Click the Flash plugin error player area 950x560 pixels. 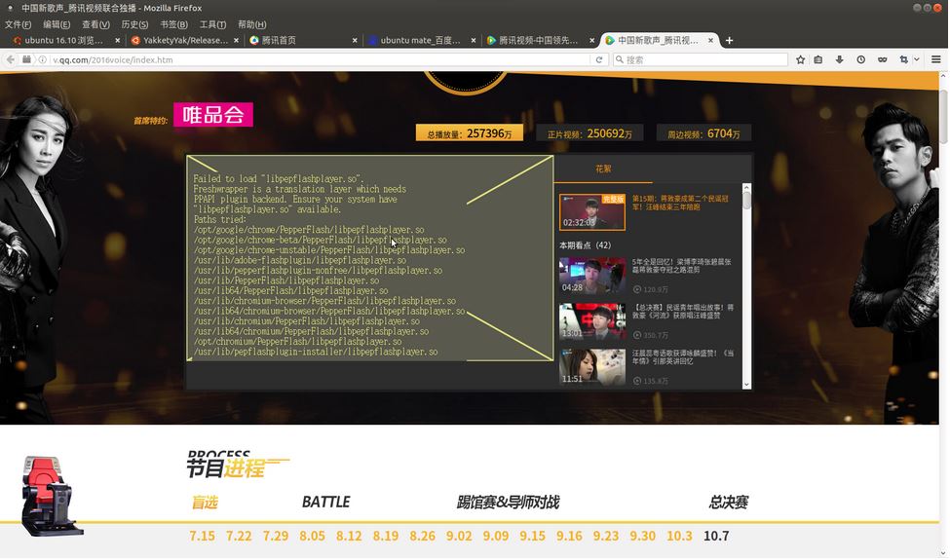pos(369,258)
